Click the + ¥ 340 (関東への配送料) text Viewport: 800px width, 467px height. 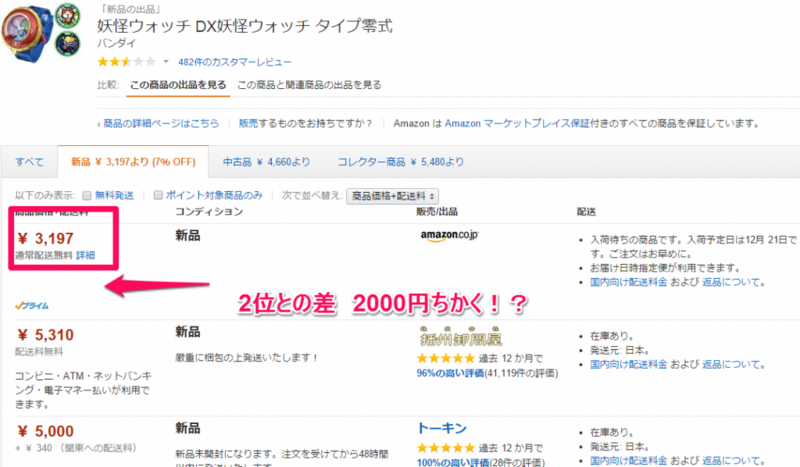point(76,448)
